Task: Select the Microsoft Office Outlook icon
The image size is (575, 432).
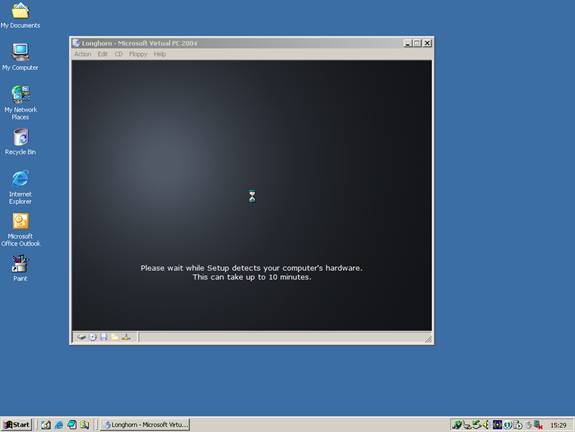Action: click(x=20, y=230)
